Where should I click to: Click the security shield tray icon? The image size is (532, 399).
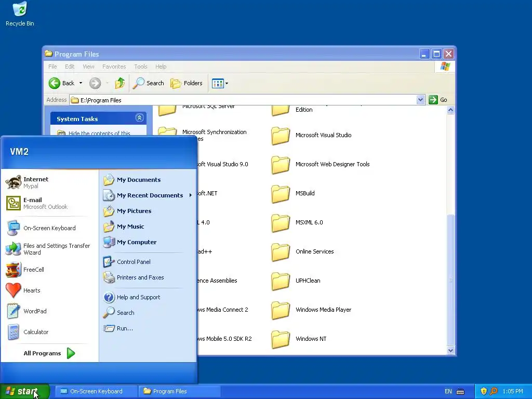(x=484, y=392)
